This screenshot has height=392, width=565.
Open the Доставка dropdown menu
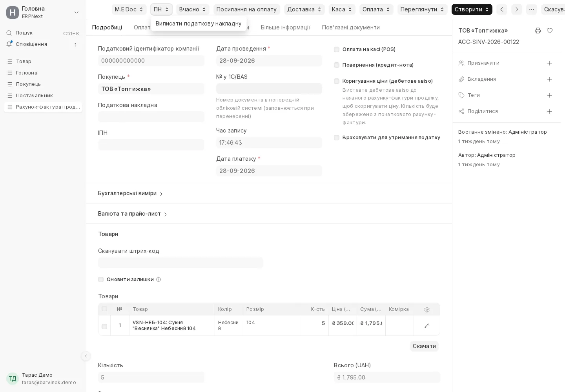(304, 9)
